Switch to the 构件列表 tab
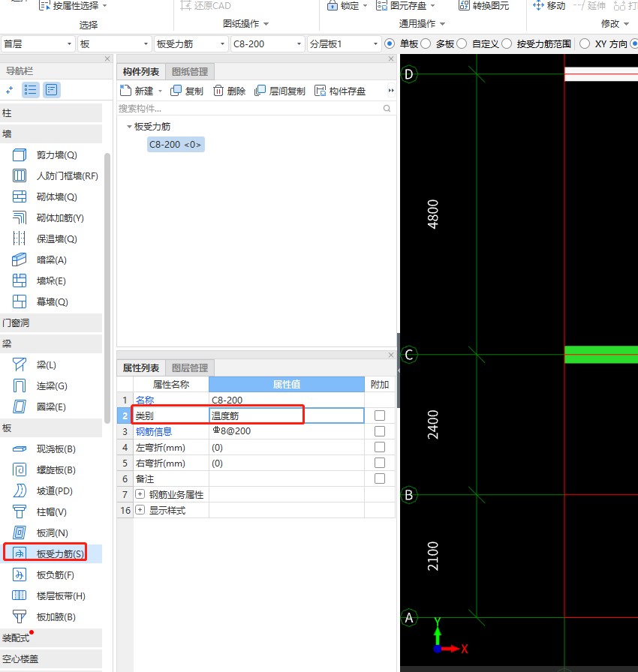The height and width of the screenshot is (672, 638). click(x=141, y=71)
